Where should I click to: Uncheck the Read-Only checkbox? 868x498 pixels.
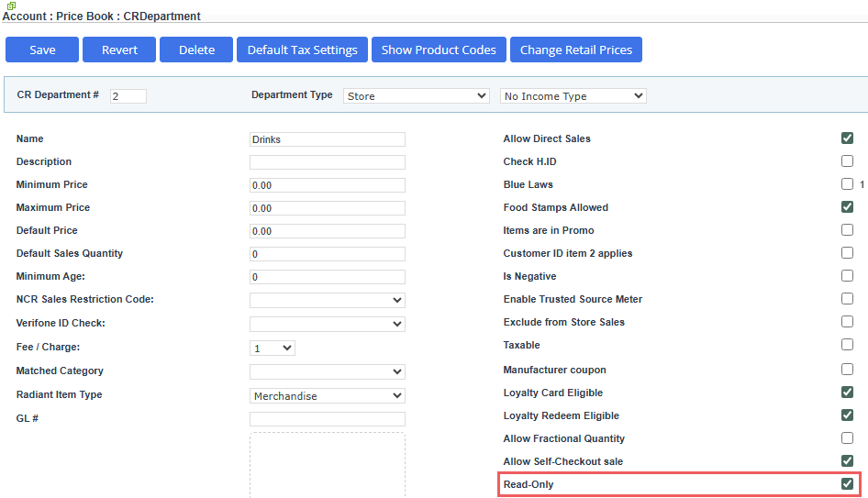(x=847, y=484)
